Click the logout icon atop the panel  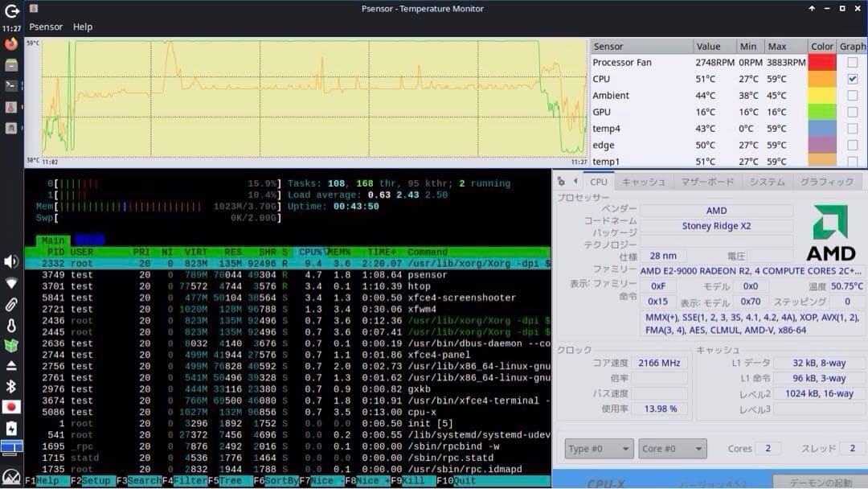[x=11, y=10]
